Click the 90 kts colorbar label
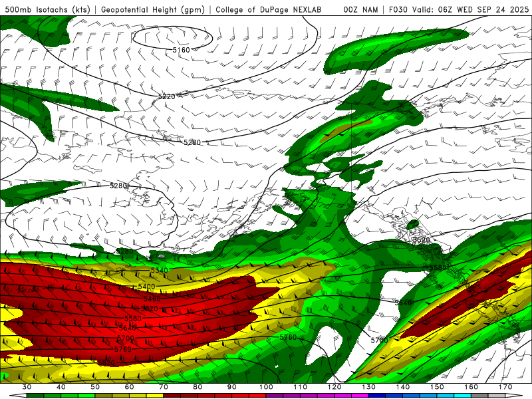This screenshot has width=532, height=399. [x=231, y=387]
